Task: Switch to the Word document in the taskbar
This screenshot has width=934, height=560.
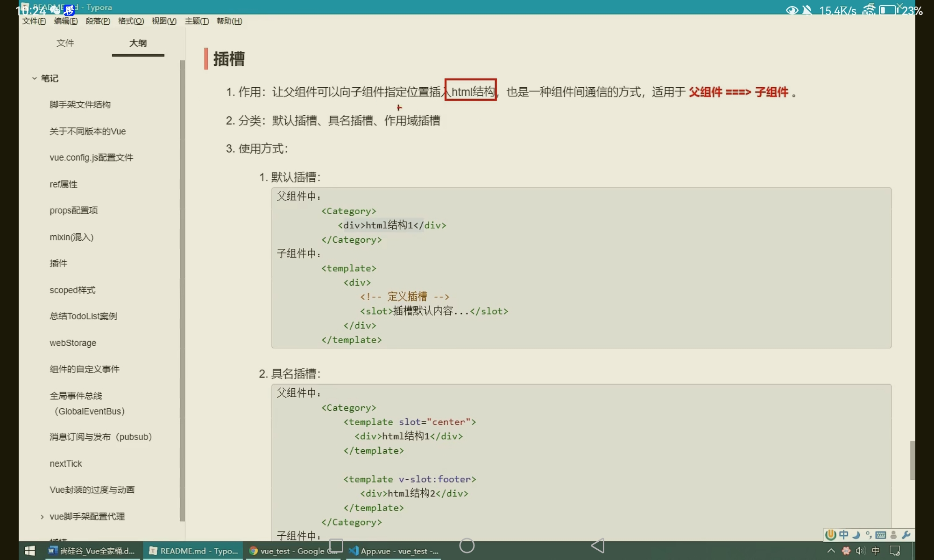Action: pos(92,551)
